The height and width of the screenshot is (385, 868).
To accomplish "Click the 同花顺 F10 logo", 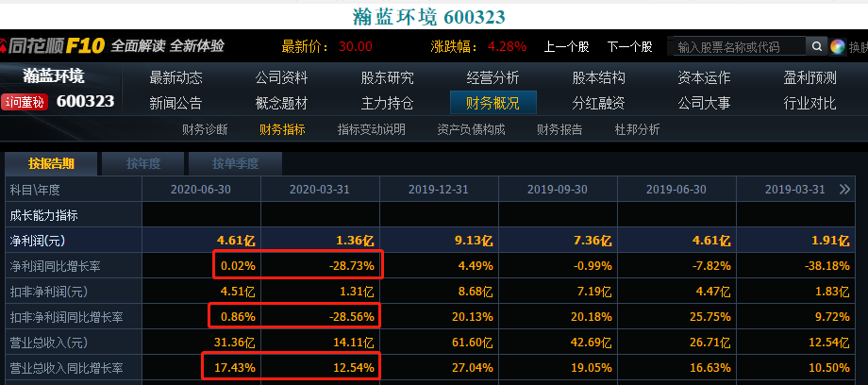I will tap(52, 45).
